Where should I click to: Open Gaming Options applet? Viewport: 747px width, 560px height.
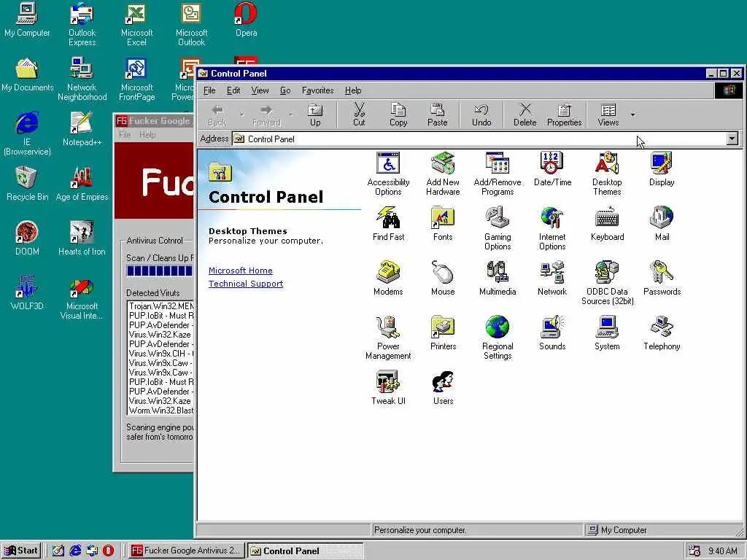498,228
